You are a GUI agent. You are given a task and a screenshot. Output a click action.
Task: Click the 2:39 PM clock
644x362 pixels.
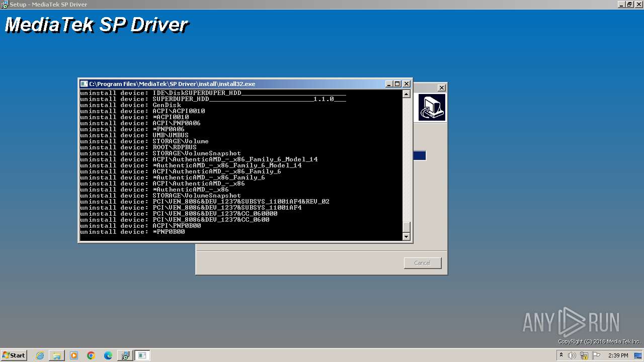[618, 355]
